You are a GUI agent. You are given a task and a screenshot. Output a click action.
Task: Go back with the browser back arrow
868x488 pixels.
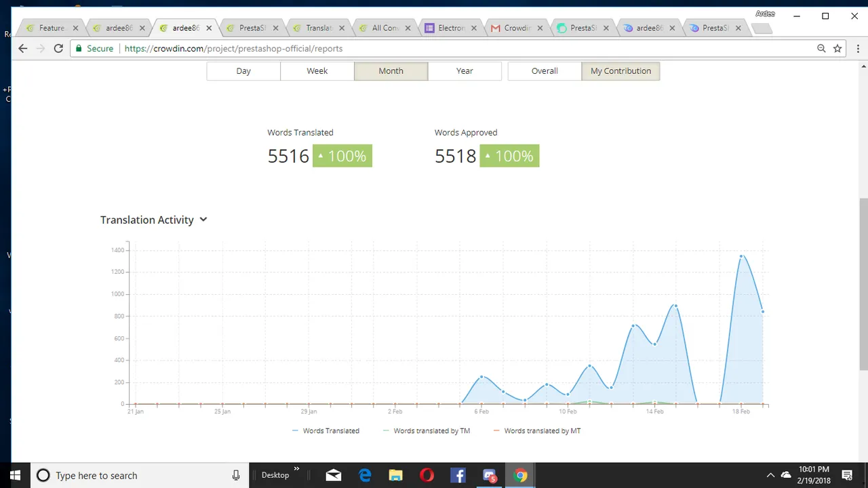coord(23,48)
